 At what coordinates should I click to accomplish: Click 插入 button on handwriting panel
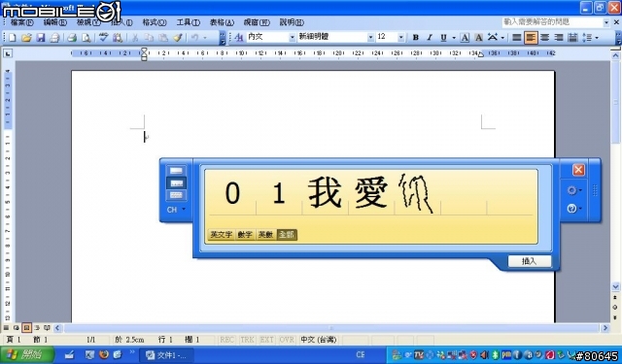pos(529,261)
